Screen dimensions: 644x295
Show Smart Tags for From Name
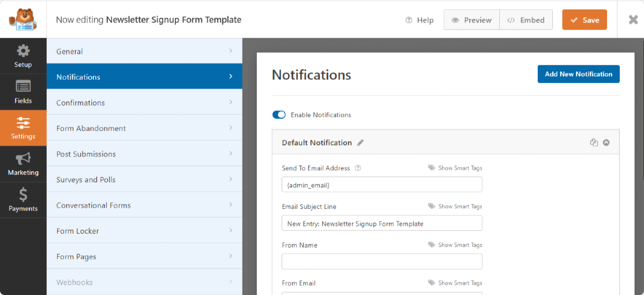[455, 245]
